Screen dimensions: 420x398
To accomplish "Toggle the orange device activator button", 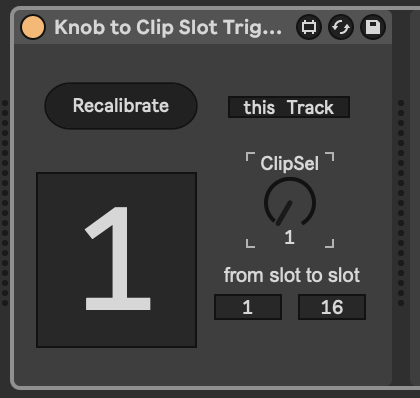I will click(x=33, y=27).
